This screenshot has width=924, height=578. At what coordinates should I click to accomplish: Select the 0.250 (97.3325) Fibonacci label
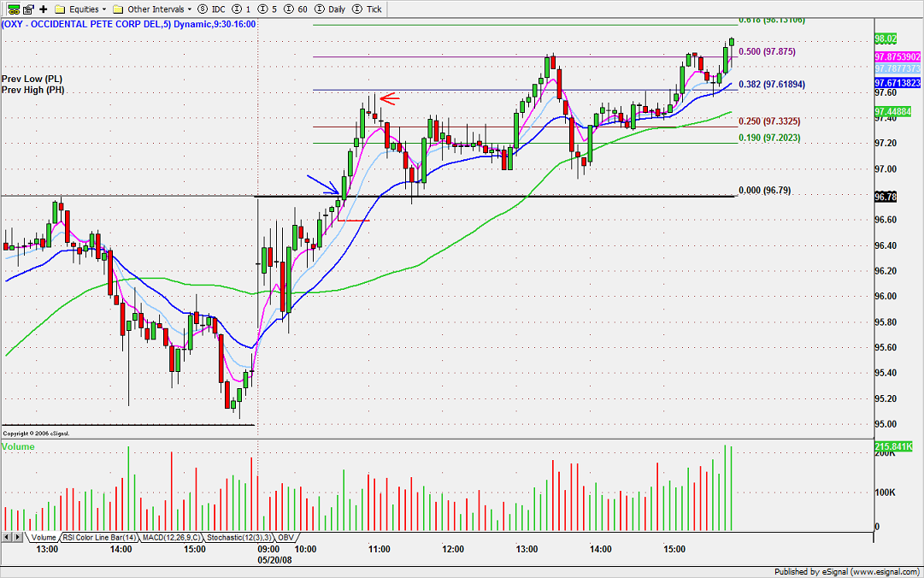(769, 121)
